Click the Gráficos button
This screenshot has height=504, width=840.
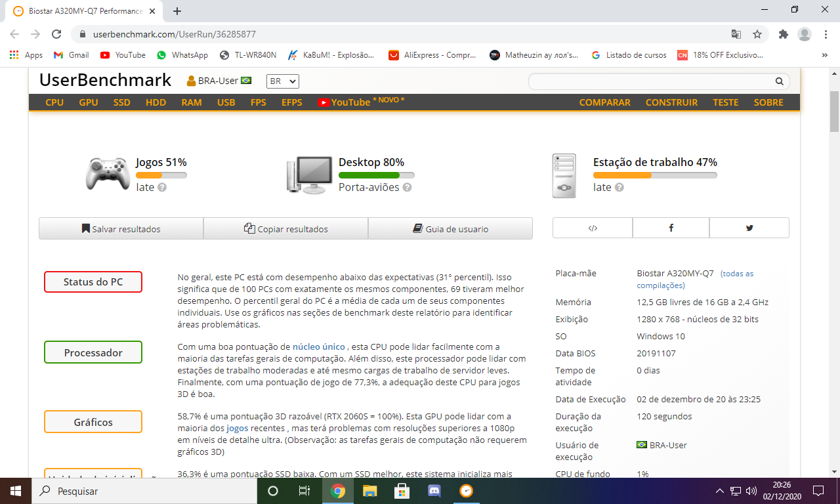[93, 422]
